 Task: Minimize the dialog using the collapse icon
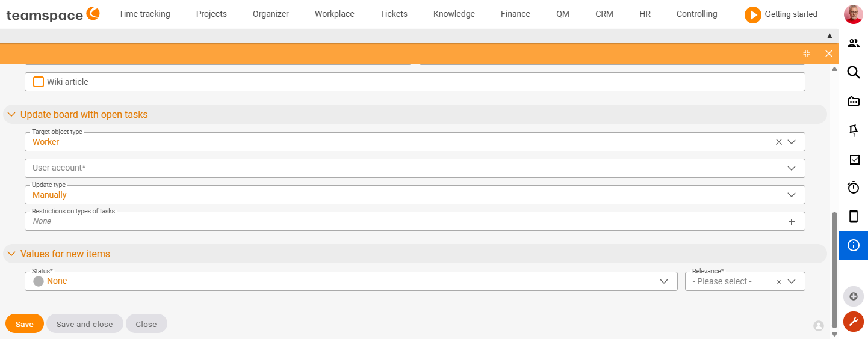coord(807,53)
